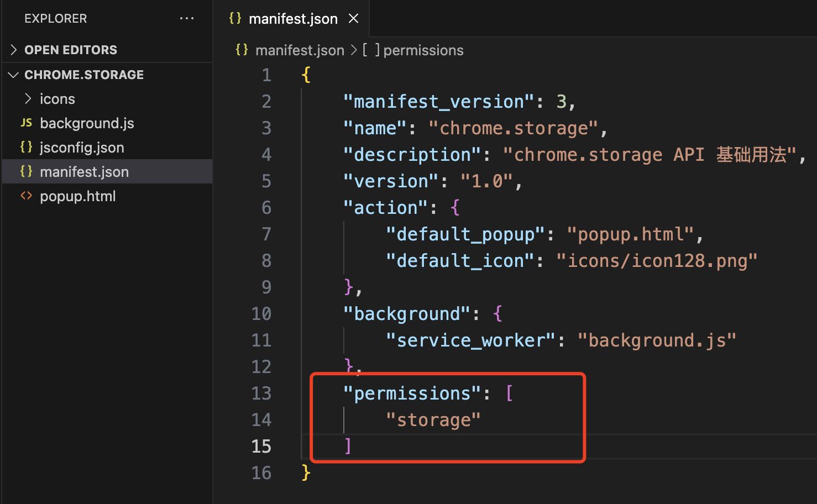
Task: Click the braces icon in manifest.json tab
Action: (235, 18)
